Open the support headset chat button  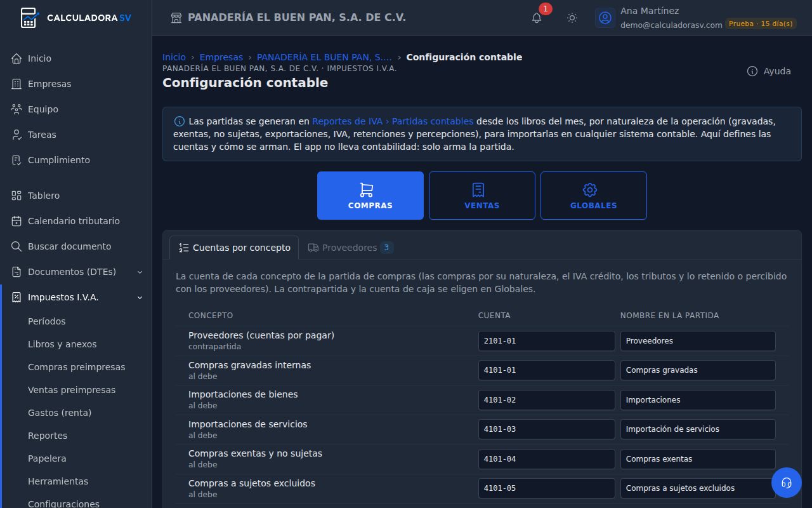click(x=787, y=483)
